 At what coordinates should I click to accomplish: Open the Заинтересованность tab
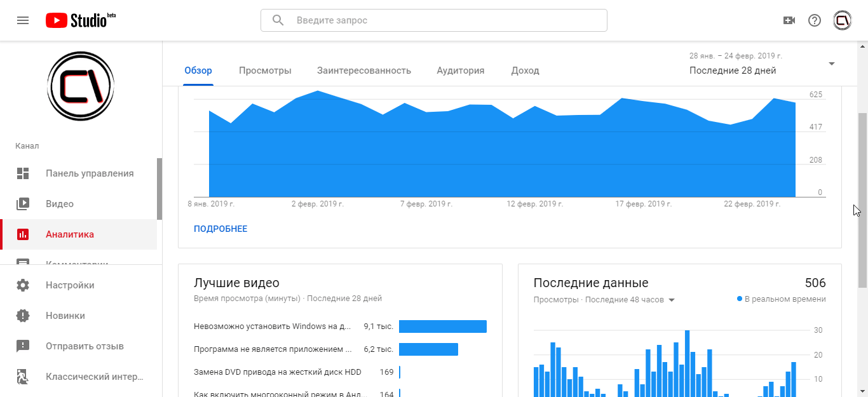[x=364, y=71]
